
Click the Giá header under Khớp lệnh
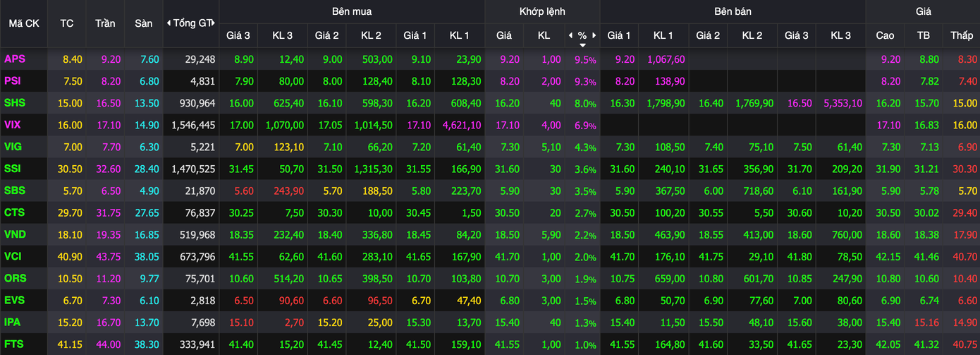[x=504, y=35]
